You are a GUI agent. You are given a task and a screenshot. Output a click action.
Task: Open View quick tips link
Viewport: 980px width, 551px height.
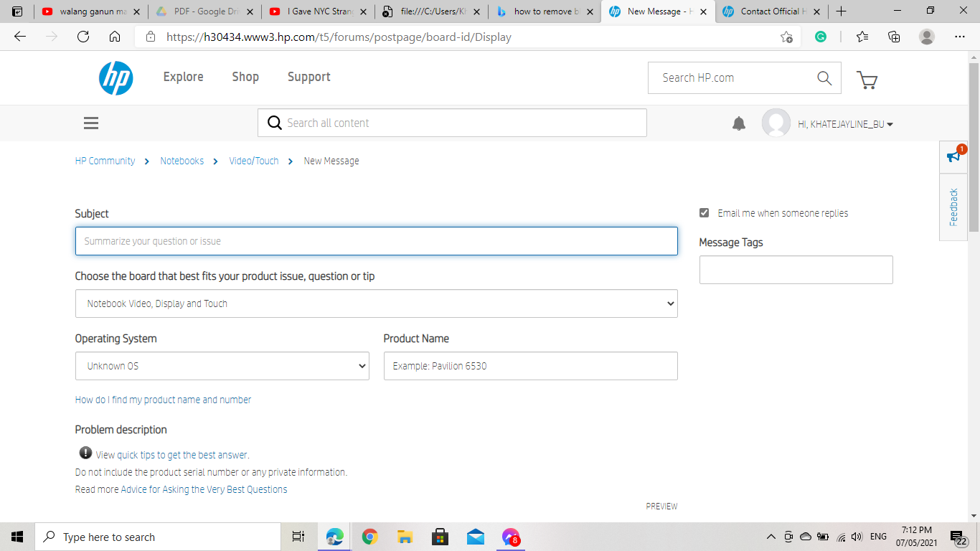coord(172,455)
